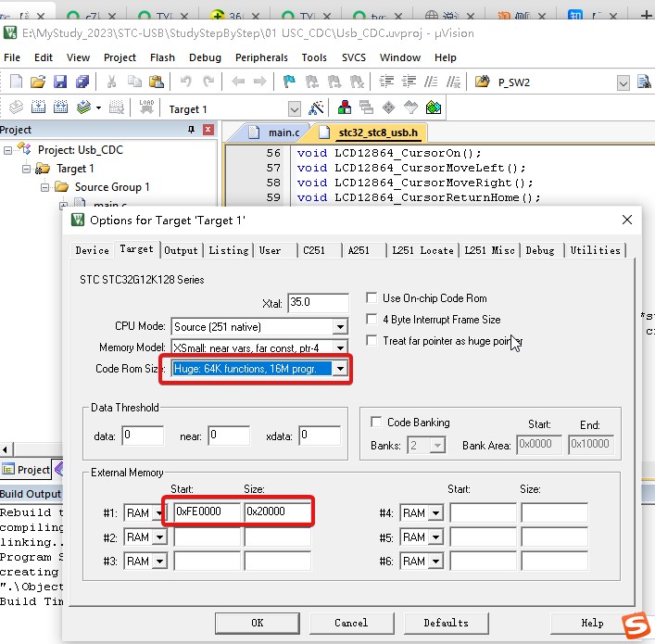Screen dimensions: 655x644
Task: Click the Manage Project Items icon
Action: 345,108
